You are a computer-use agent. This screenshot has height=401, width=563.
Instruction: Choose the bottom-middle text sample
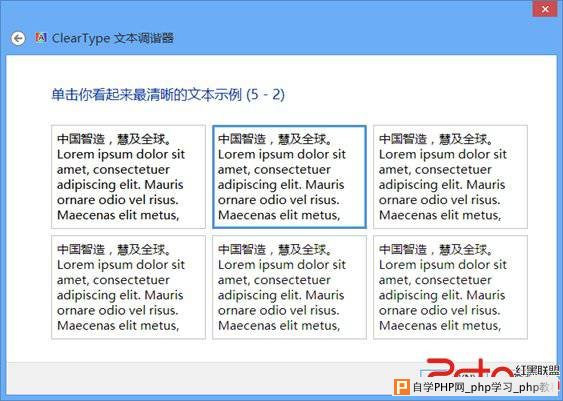click(x=289, y=287)
